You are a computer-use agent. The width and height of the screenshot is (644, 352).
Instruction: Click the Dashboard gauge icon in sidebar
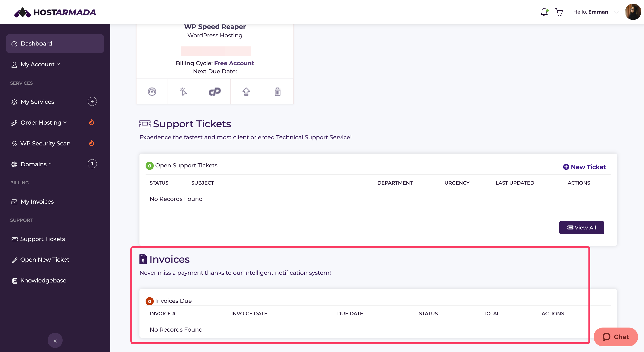tap(14, 44)
